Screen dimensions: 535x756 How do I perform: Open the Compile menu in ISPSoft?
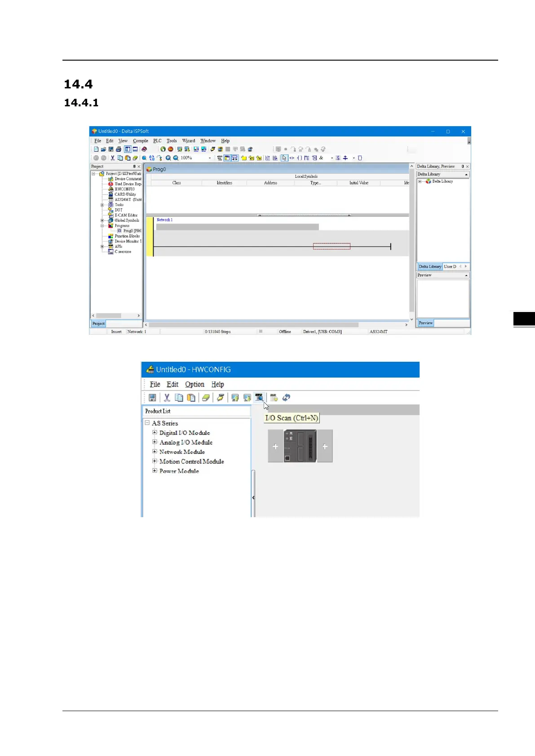141,141
